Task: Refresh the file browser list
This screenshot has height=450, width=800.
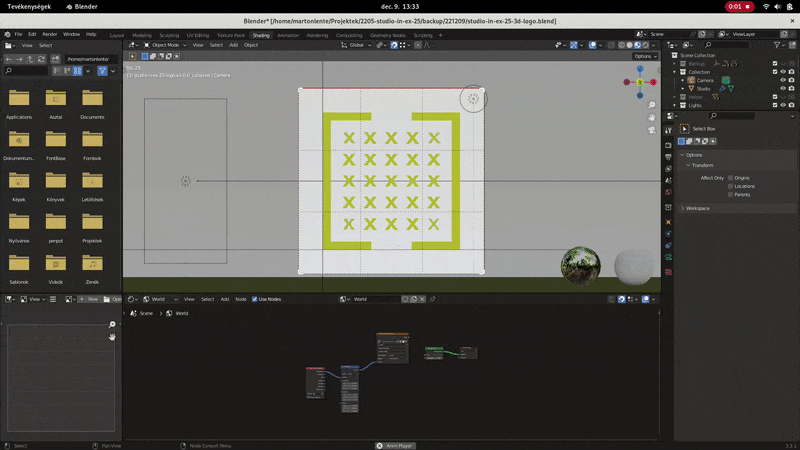Action: click(41, 59)
